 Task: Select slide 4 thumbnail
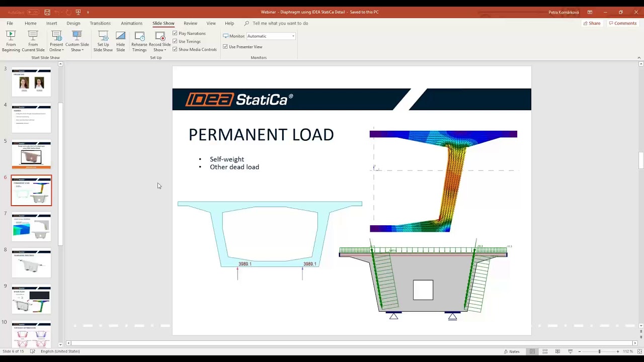(x=31, y=118)
